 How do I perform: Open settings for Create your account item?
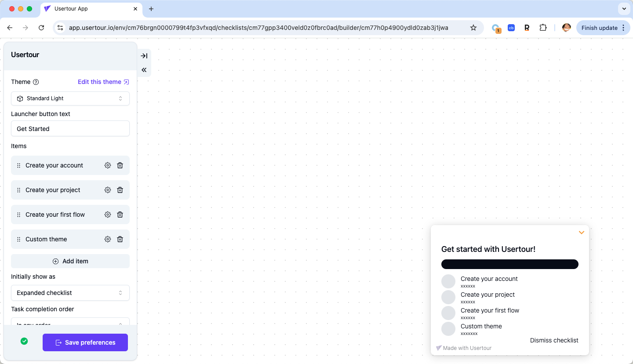tap(108, 165)
